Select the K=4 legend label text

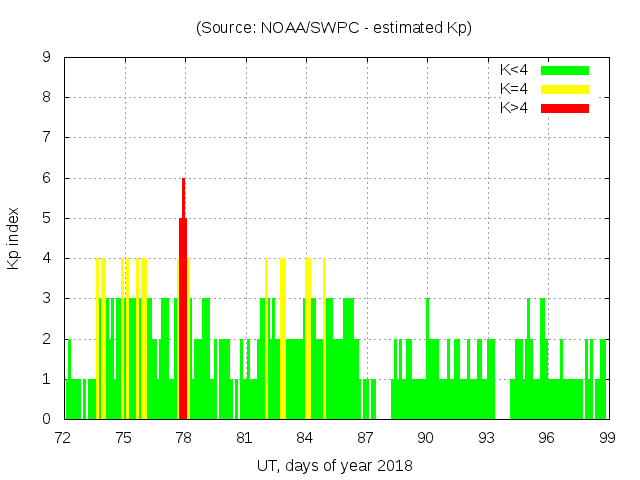coord(514,89)
